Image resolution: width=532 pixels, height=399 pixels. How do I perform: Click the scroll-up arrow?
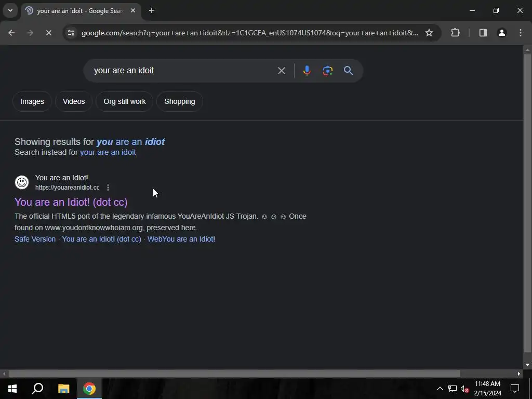click(527, 50)
